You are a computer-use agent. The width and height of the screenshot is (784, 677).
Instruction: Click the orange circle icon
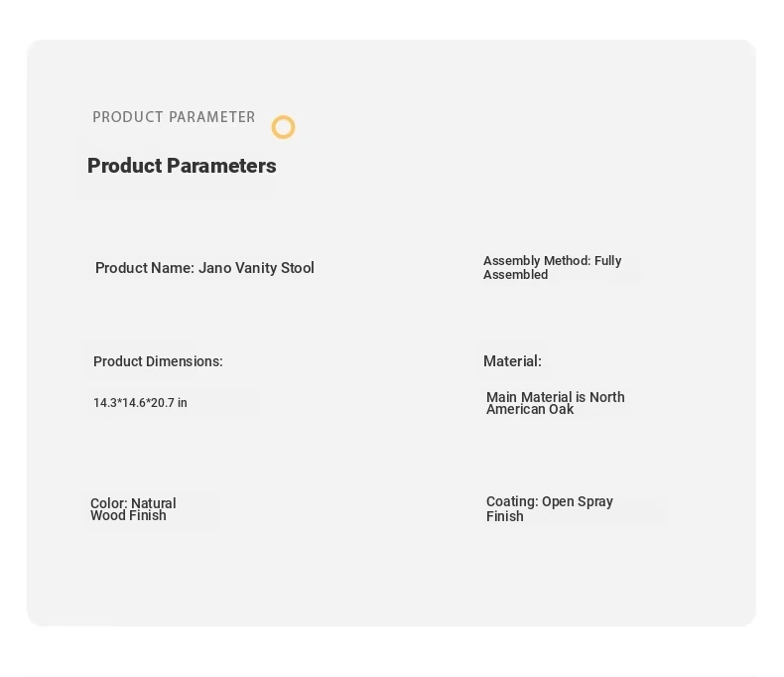click(284, 127)
